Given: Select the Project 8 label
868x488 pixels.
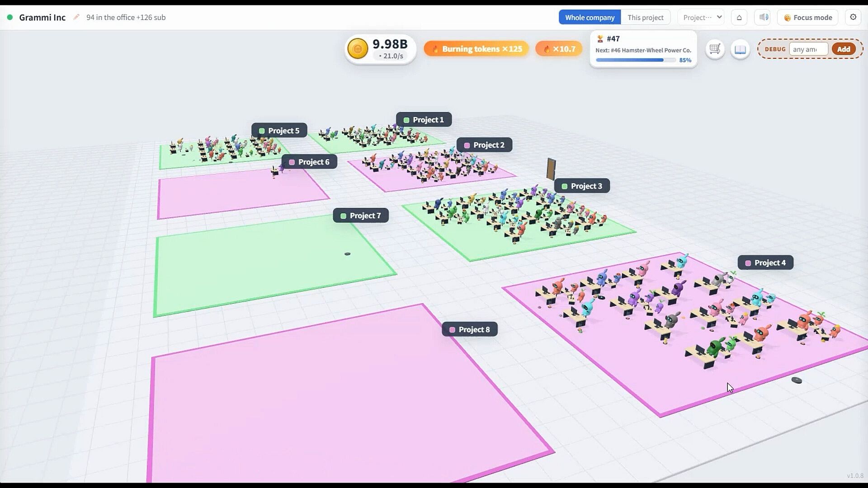Looking at the screenshot, I should (470, 329).
